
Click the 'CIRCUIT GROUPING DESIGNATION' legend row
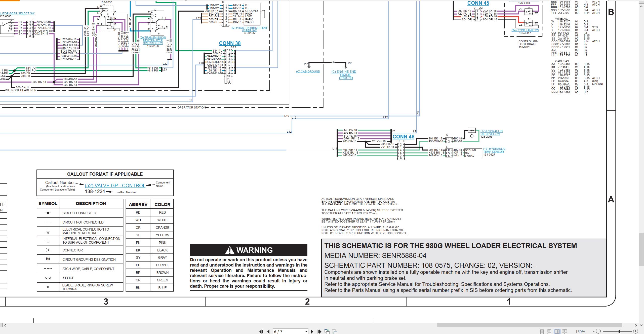click(x=80, y=259)
